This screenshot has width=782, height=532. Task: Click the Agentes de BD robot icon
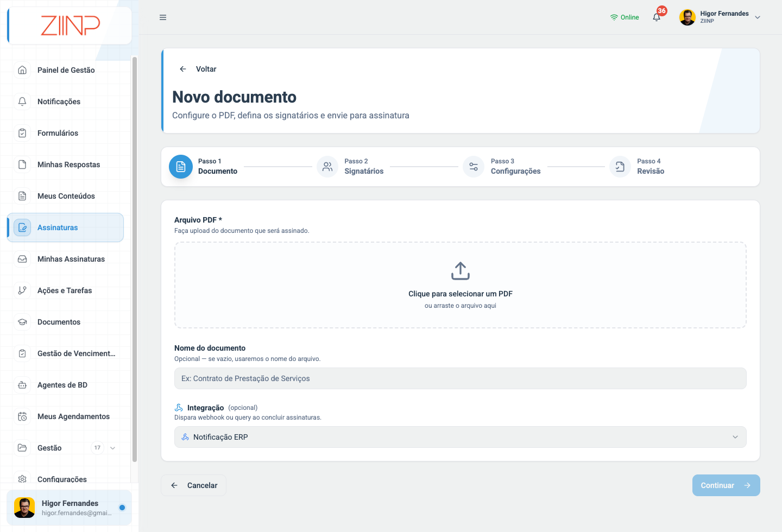(x=22, y=385)
